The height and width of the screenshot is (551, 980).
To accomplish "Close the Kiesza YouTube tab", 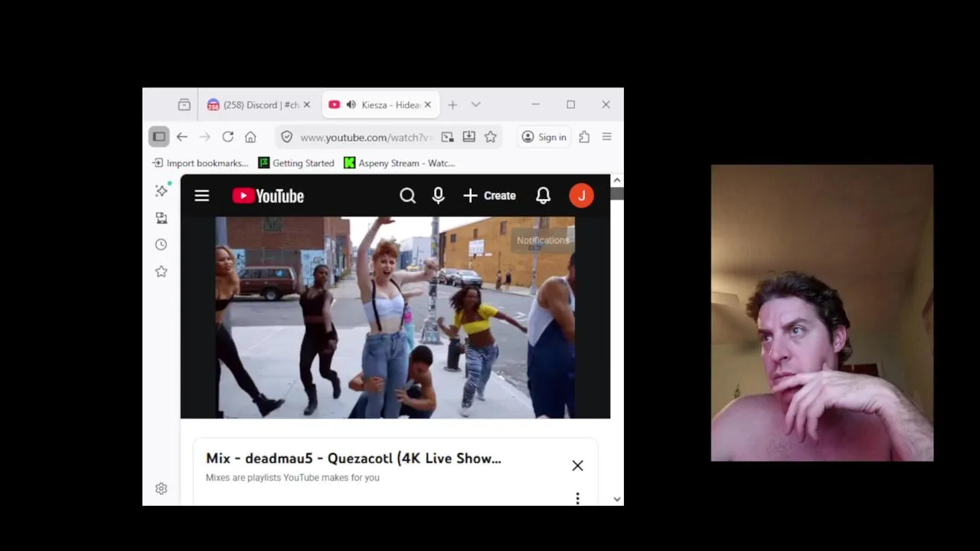I will pyautogui.click(x=428, y=105).
